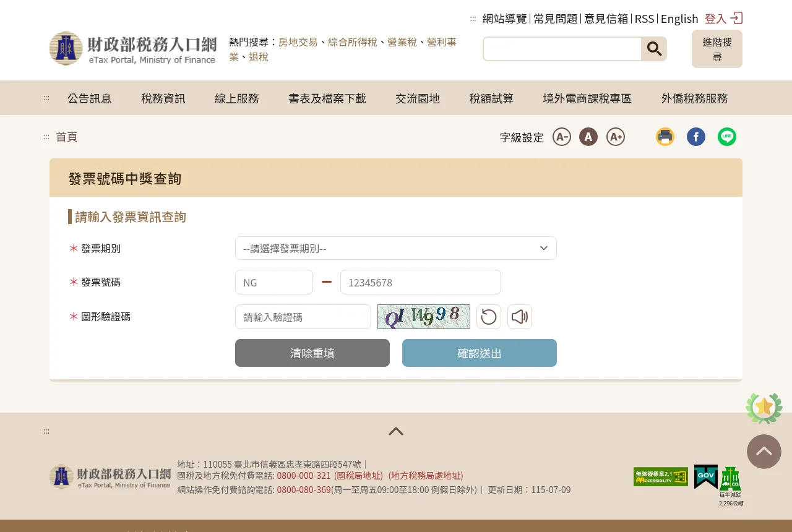Click the magnifier search icon
Image resolution: width=792 pixels, height=532 pixels.
tap(654, 49)
